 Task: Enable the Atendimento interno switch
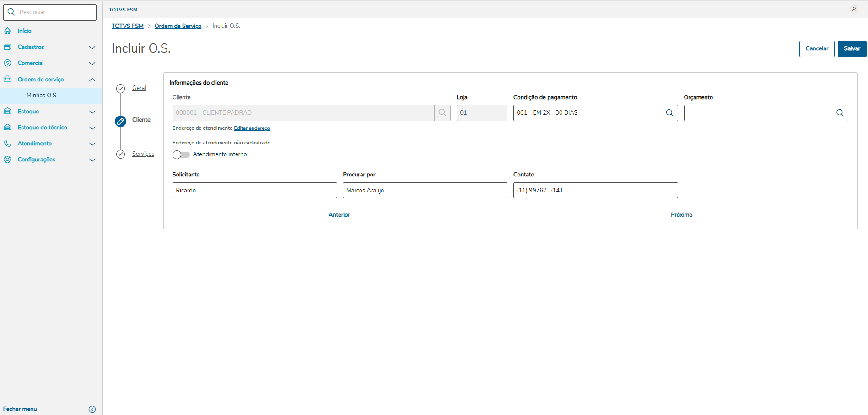[x=181, y=154]
